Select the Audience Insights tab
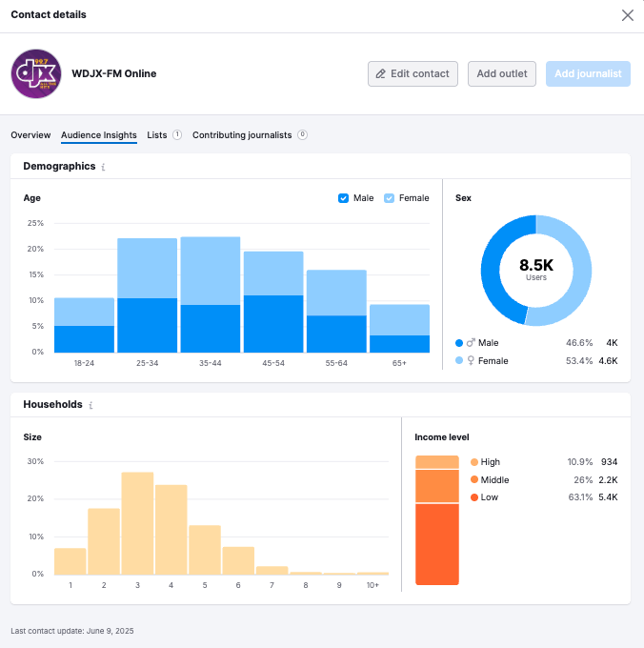 [99, 135]
